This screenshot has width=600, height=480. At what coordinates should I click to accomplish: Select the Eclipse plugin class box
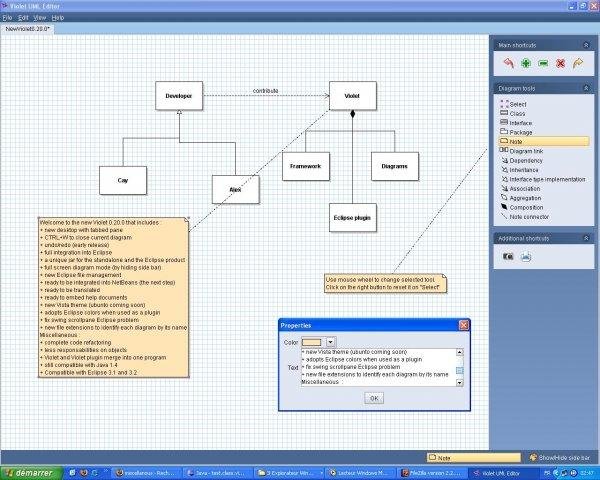(x=352, y=218)
